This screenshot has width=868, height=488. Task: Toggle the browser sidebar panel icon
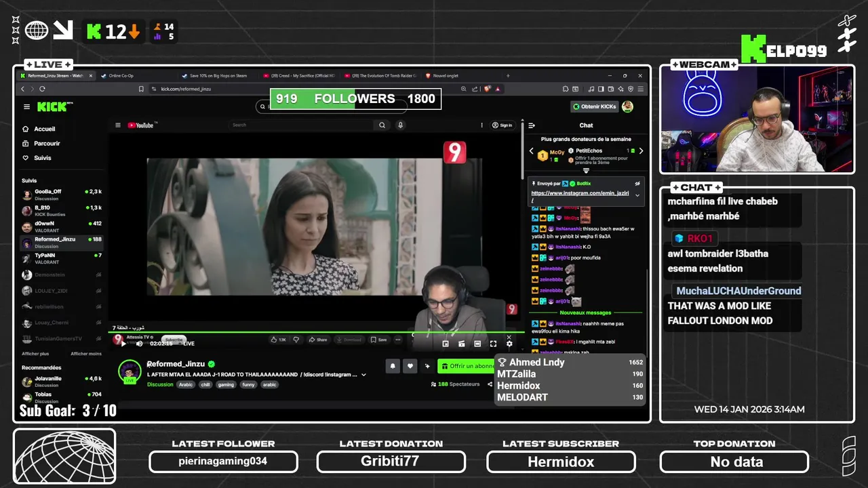tap(601, 89)
